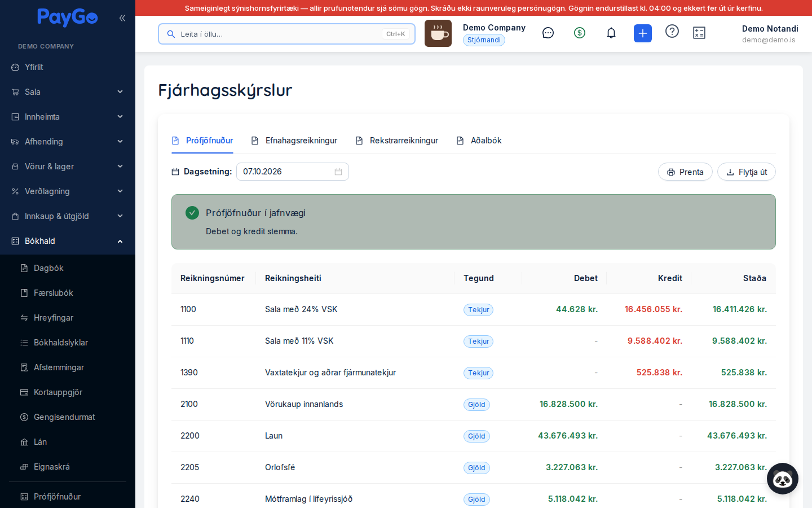Click the blue plus create button
The width and height of the screenshot is (812, 508).
point(643,33)
